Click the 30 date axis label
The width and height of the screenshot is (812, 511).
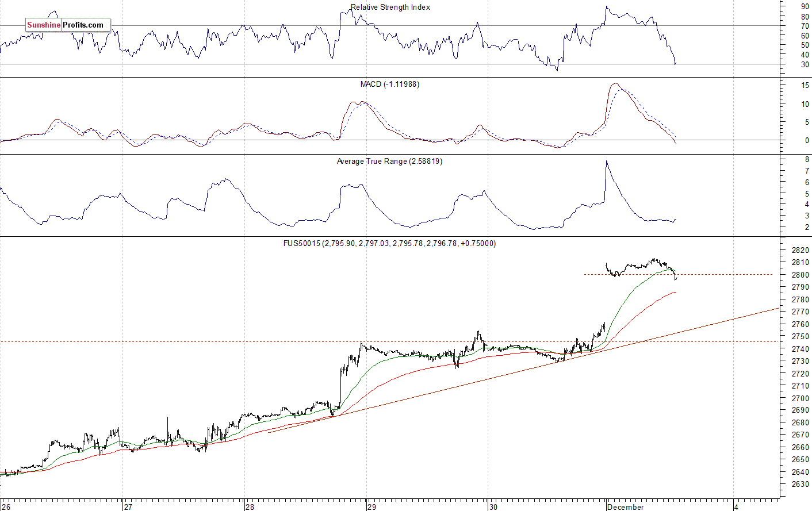(x=493, y=507)
